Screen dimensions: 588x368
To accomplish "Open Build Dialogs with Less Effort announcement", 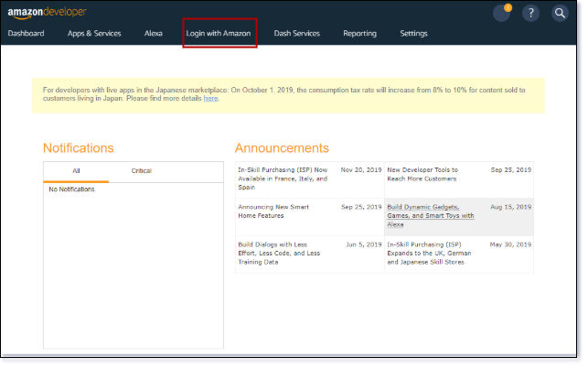I will tap(279, 253).
